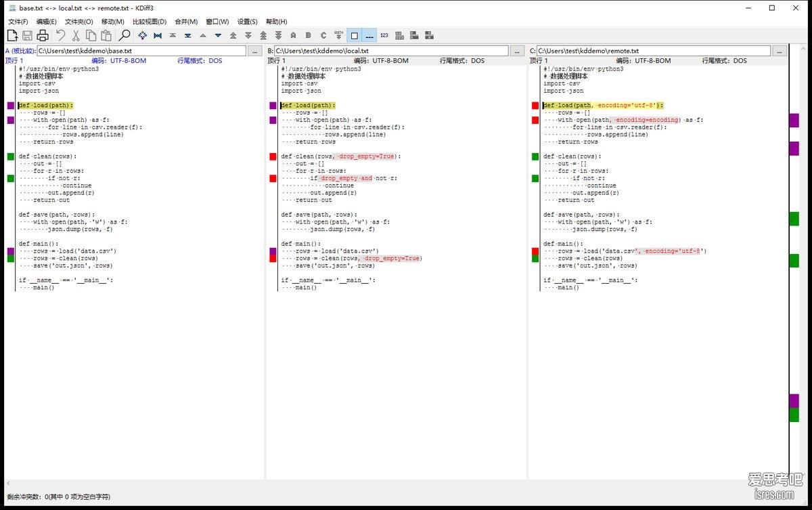Click the remote.txt path field

click(x=654, y=51)
